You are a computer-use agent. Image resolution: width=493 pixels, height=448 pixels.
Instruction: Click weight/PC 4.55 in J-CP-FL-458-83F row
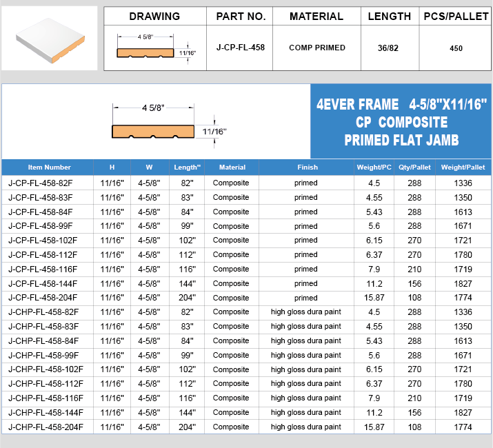click(x=374, y=197)
